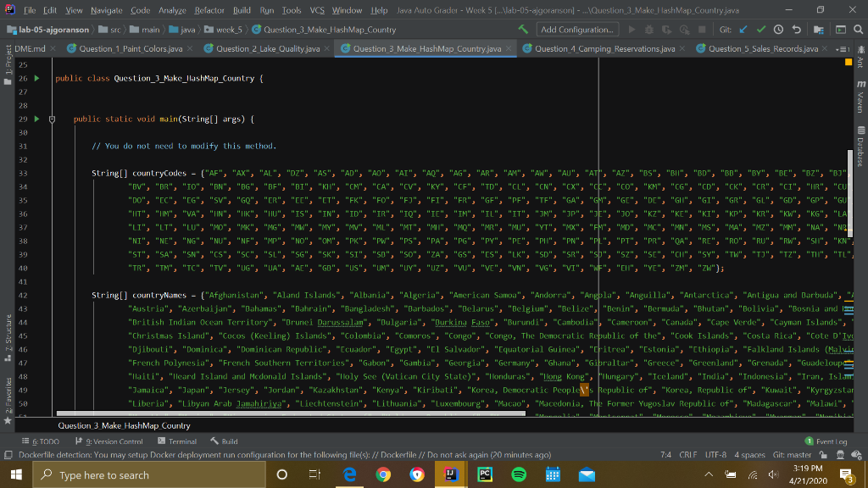
Task: Expand the Add Configuration dropdown
Action: (x=577, y=28)
